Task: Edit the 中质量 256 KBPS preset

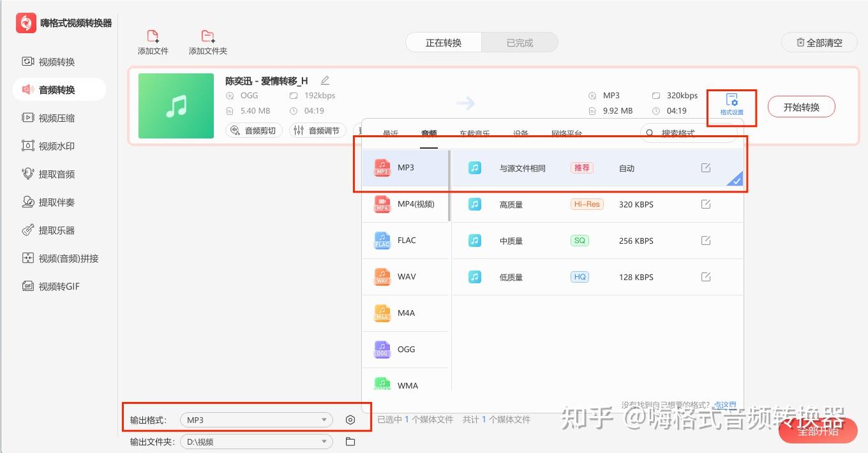Action: tap(706, 241)
